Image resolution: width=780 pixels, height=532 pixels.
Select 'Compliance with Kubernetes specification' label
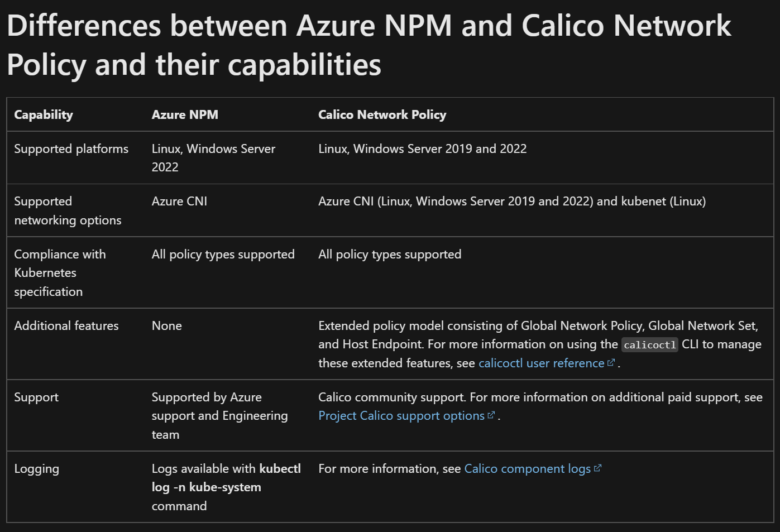[x=60, y=273]
